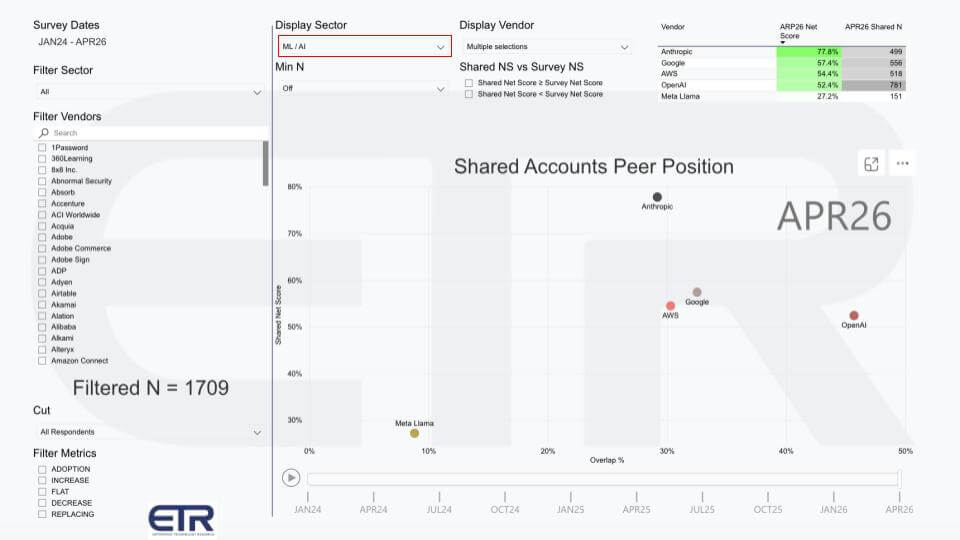The width and height of the screenshot is (960, 540).
Task: Open the more options ellipsis menu
Action: (x=902, y=164)
